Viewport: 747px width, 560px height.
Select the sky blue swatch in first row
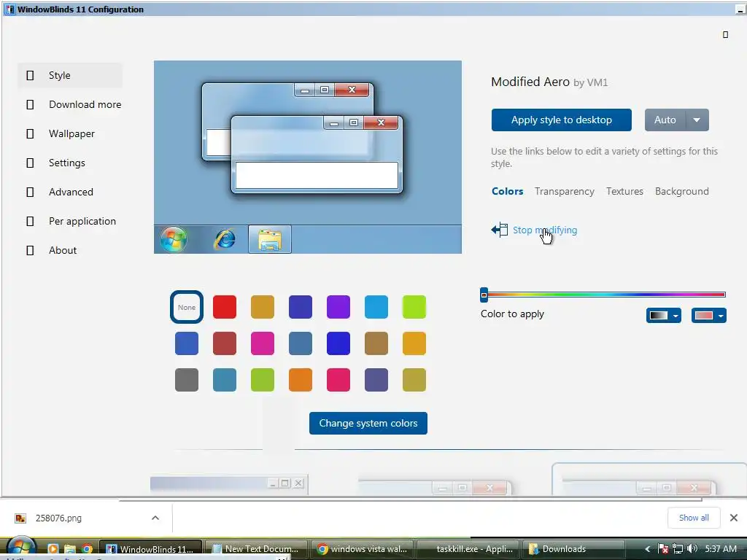(x=376, y=307)
